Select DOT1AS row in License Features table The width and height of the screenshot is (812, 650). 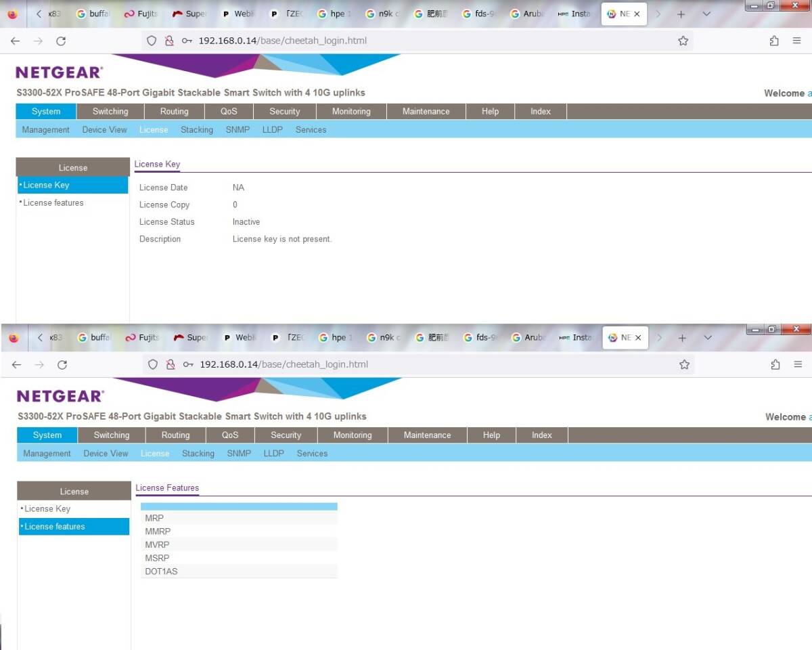pyautogui.click(x=239, y=571)
